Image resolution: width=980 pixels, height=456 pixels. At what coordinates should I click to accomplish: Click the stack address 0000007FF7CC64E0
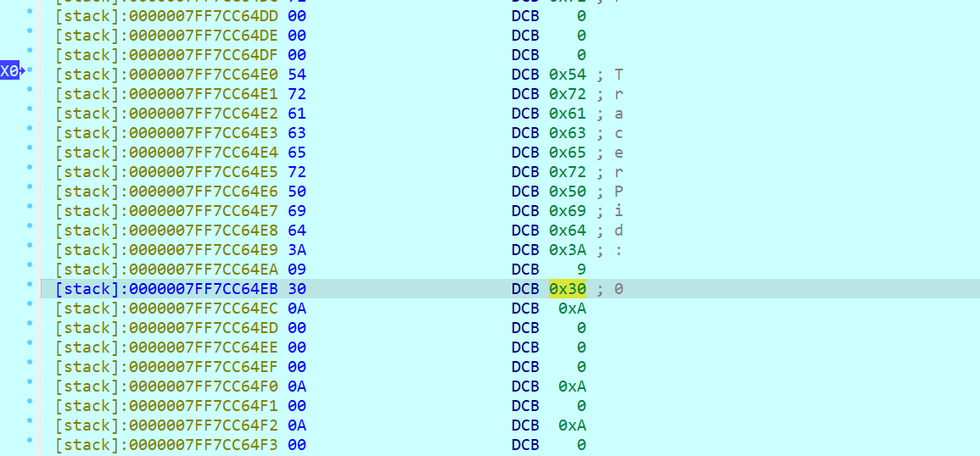167,75
